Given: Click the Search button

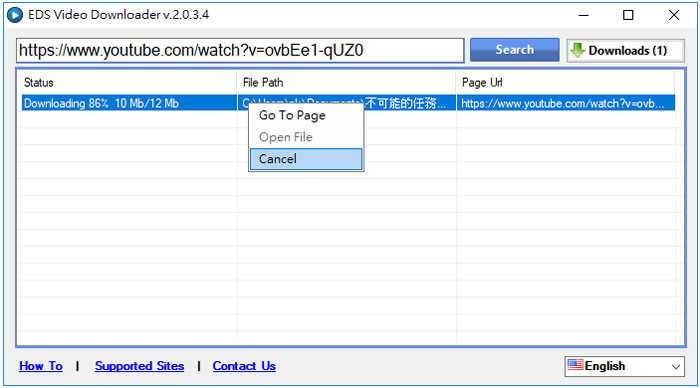Looking at the screenshot, I should [x=514, y=50].
